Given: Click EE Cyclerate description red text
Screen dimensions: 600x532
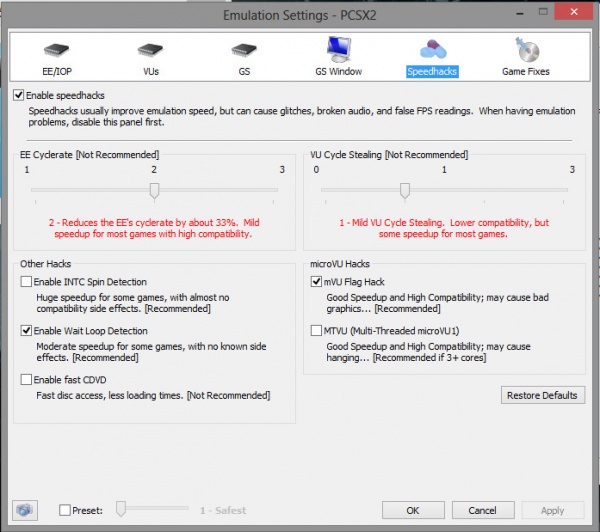Looking at the screenshot, I should click(x=153, y=228).
